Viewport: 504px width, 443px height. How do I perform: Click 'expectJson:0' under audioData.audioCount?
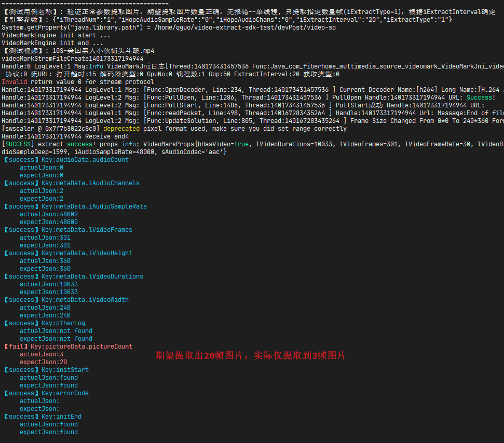click(x=42, y=175)
